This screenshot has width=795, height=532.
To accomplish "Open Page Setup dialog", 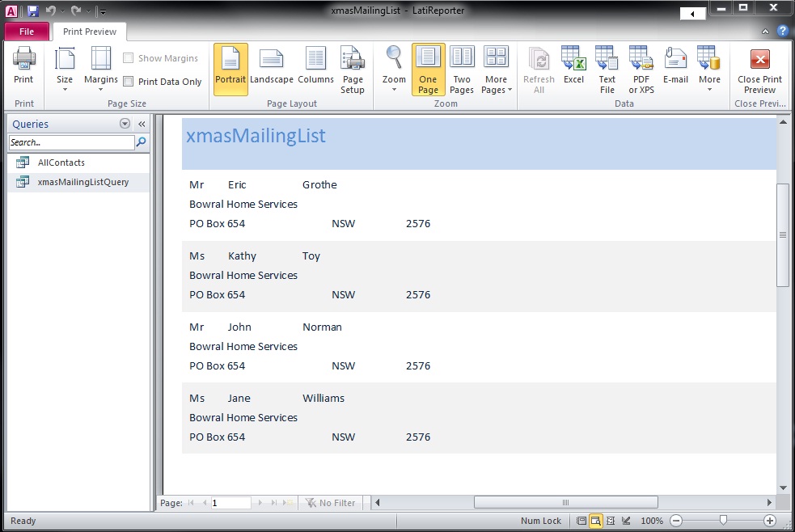I will coord(353,70).
